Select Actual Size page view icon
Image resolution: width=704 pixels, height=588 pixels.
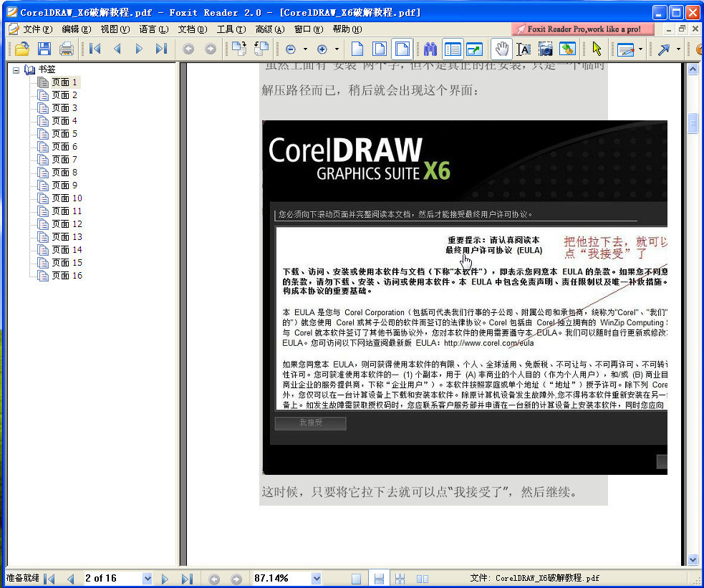357,49
